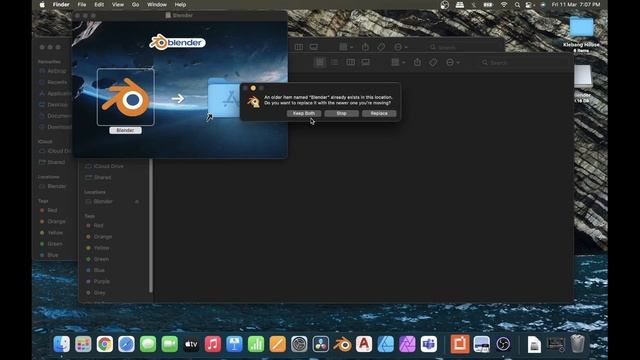
Task: Open Finder from the dock
Action: coord(62,344)
